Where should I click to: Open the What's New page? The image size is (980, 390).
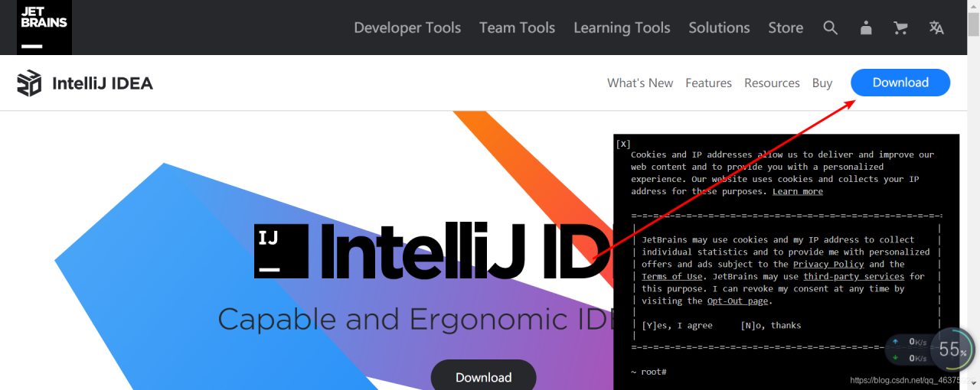tap(640, 83)
